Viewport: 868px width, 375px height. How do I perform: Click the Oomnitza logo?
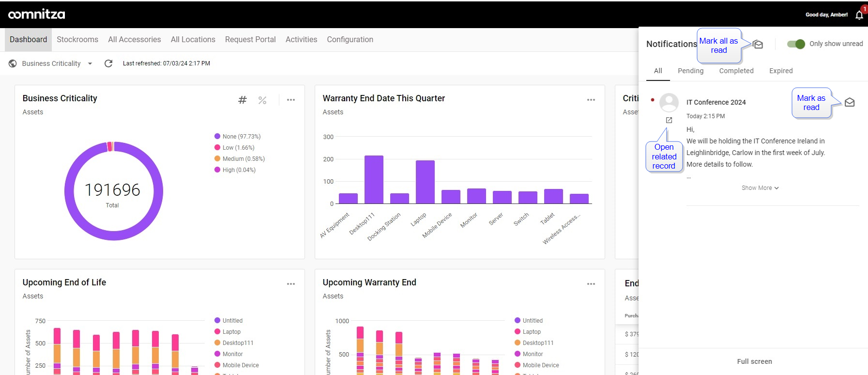click(x=36, y=14)
